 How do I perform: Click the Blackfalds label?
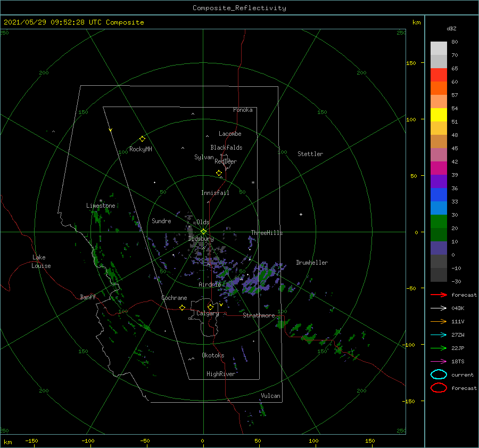(226, 148)
